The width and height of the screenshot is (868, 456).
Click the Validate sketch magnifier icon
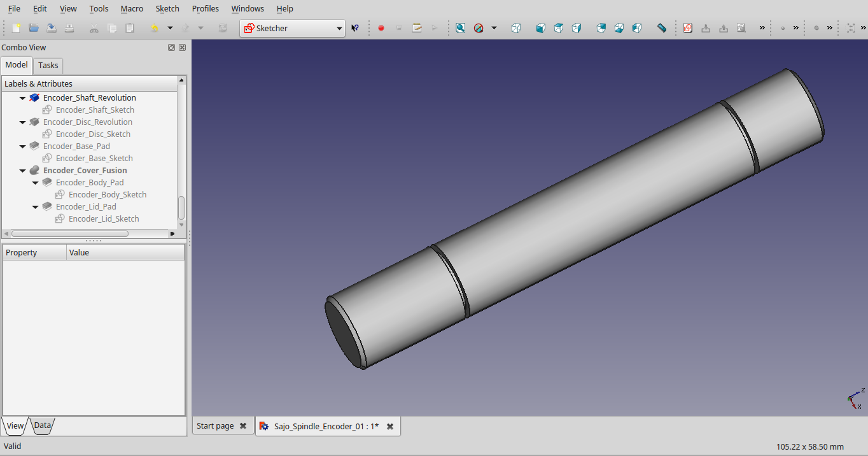(741, 28)
